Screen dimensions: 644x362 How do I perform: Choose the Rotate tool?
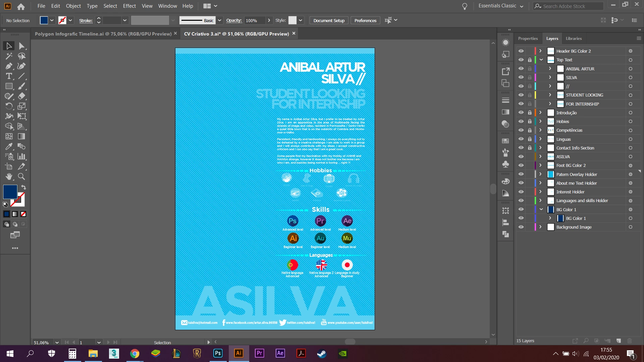pos(9,106)
